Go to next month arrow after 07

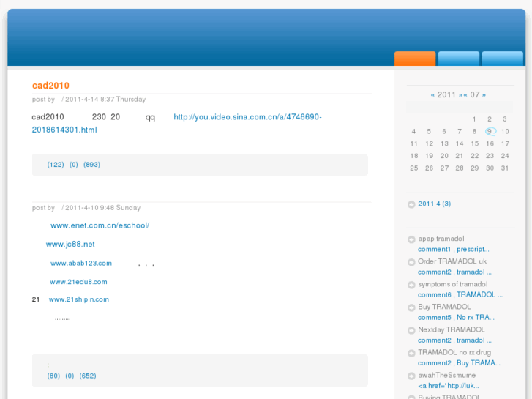(484, 95)
